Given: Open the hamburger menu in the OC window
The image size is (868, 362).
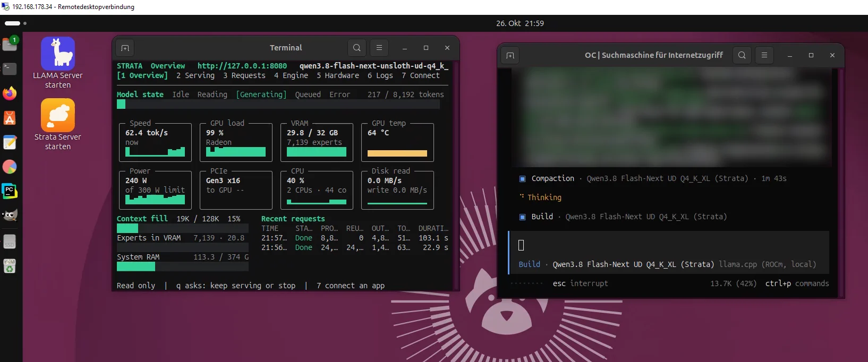Looking at the screenshot, I should 764,55.
